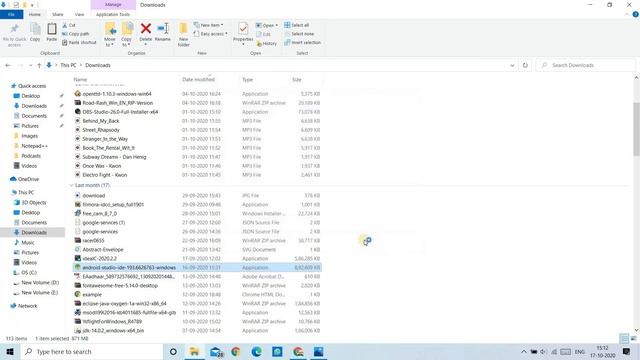Select the Abstract-Envelope file
Screen dimensions: 640x360
[102, 249]
